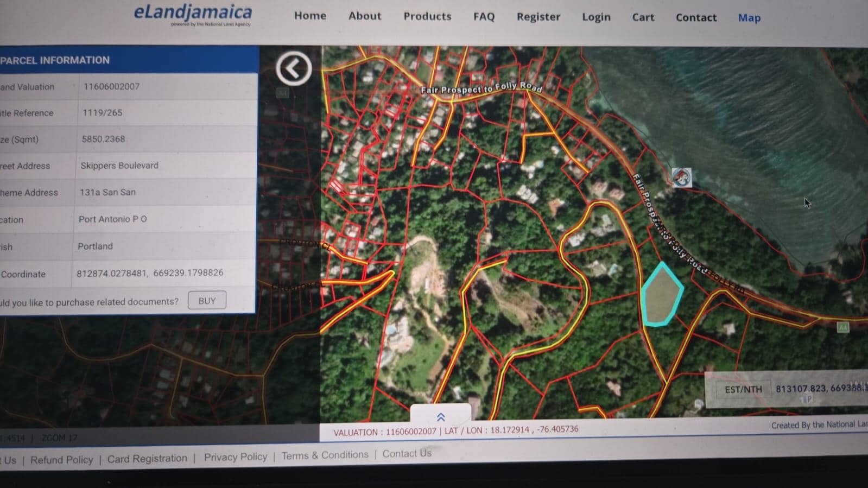Select Contact in the top navigation
The width and height of the screenshot is (868, 488).
pos(696,18)
